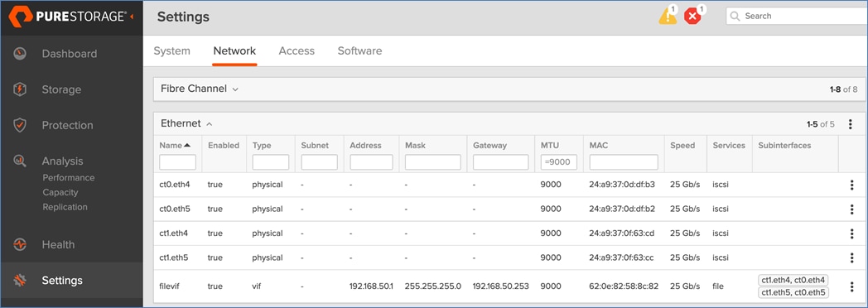The height and width of the screenshot is (308, 868).
Task: Click the Analysis magnifier icon
Action: point(20,161)
